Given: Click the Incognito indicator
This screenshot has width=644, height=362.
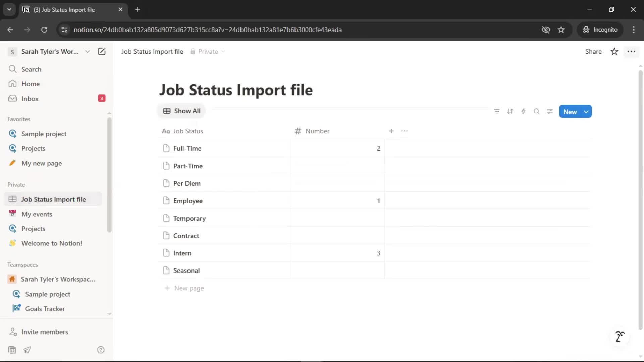Looking at the screenshot, I should coord(600,29).
